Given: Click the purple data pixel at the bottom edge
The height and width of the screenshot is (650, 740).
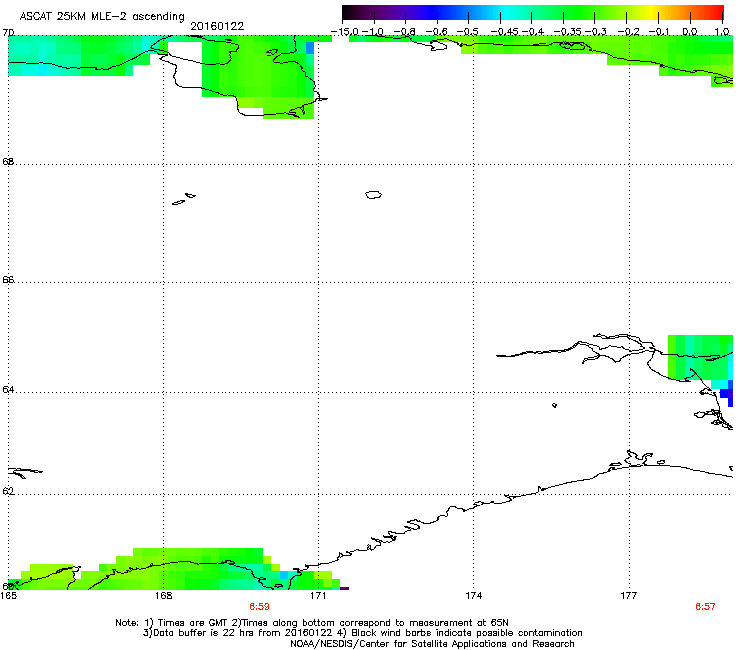Looking at the screenshot, I should [345, 588].
